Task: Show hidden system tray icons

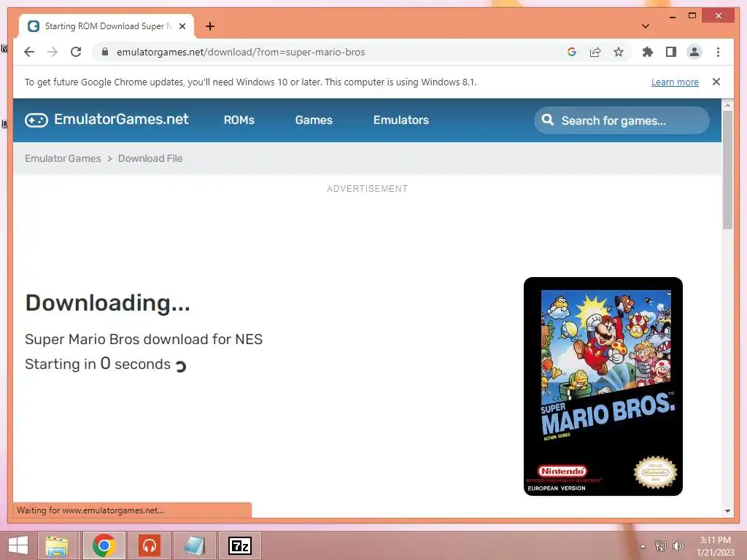Action: tap(643, 546)
